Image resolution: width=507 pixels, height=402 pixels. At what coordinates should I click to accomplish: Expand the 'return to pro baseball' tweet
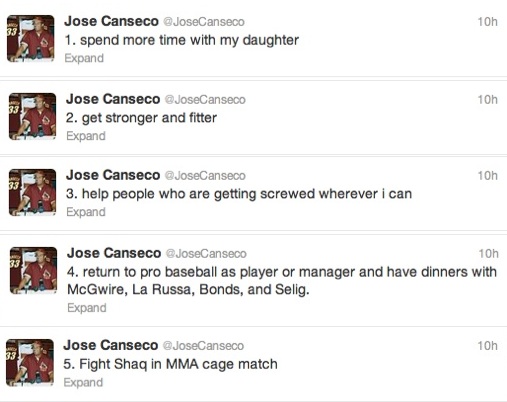87,308
